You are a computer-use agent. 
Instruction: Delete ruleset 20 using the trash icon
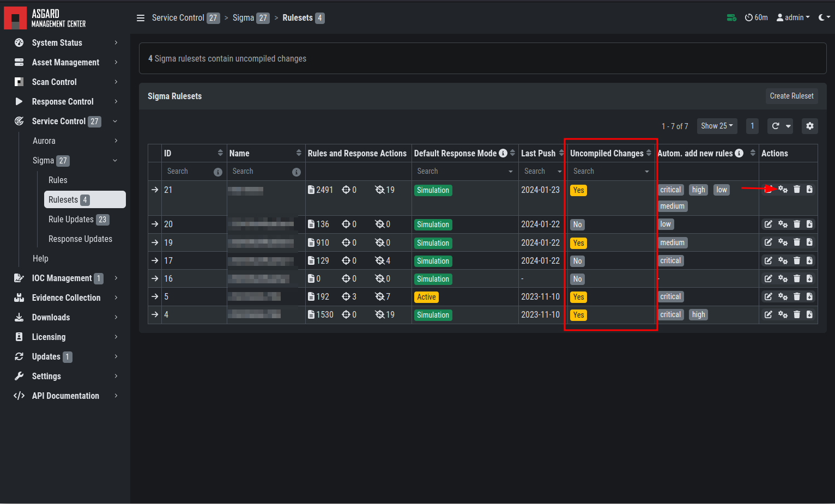pyautogui.click(x=797, y=224)
